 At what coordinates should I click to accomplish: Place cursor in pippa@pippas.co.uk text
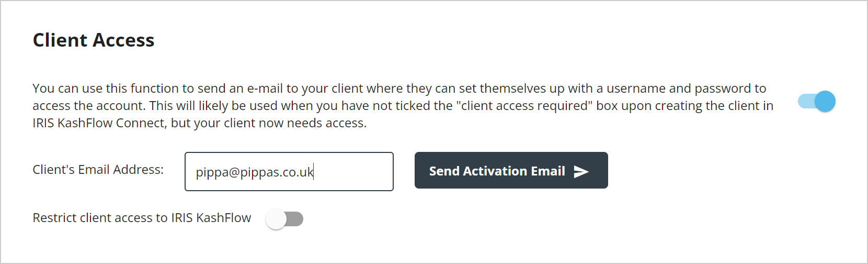[x=255, y=172]
